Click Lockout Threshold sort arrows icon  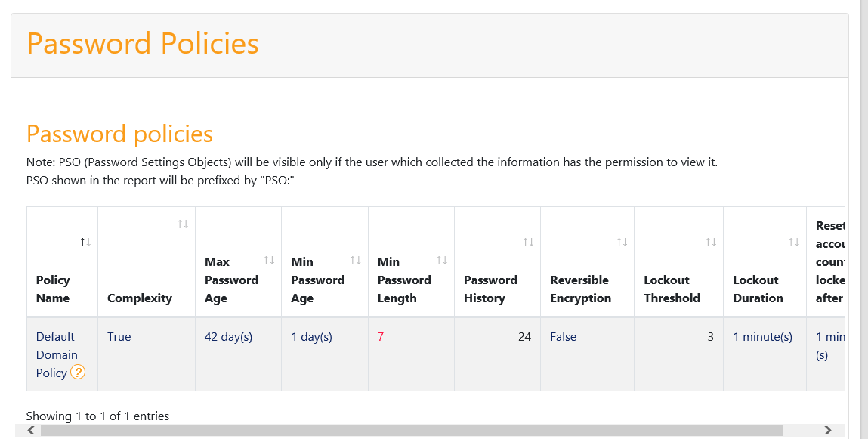[x=711, y=242]
